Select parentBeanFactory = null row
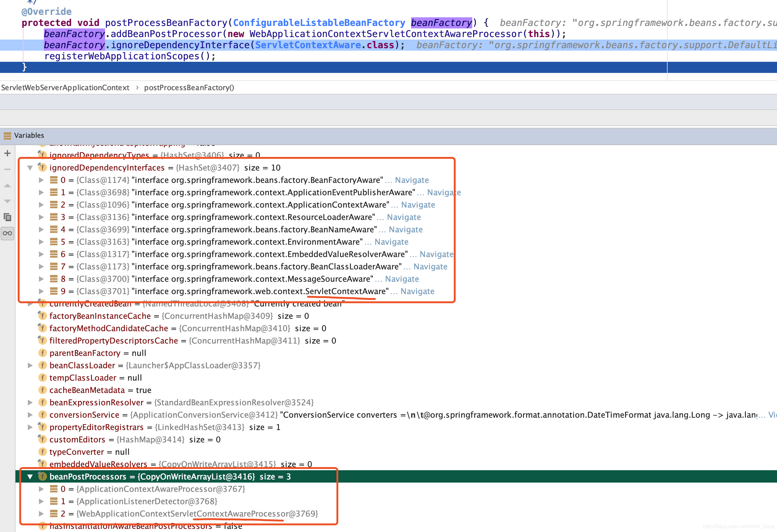This screenshot has height=532, width=777. click(x=396, y=353)
